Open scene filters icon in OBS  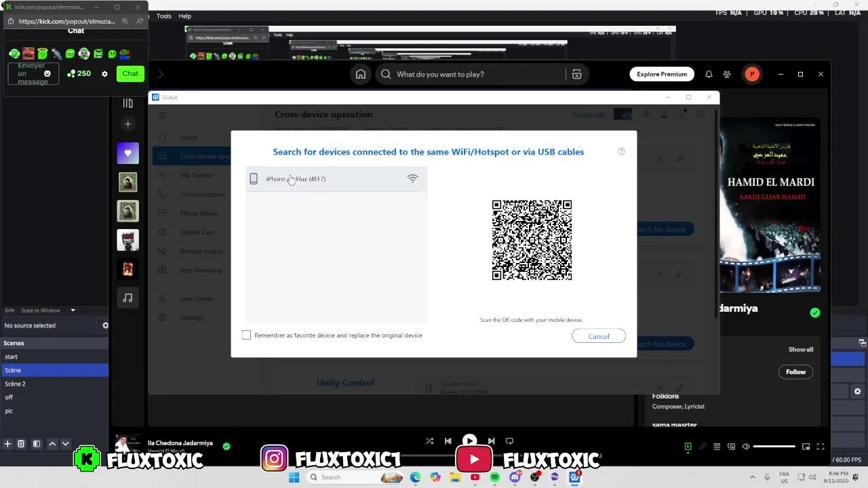[37, 444]
